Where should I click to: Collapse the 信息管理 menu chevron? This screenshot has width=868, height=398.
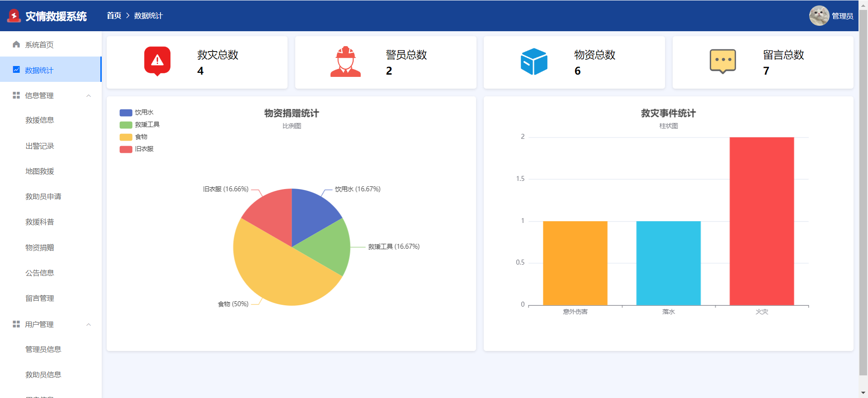click(x=89, y=95)
